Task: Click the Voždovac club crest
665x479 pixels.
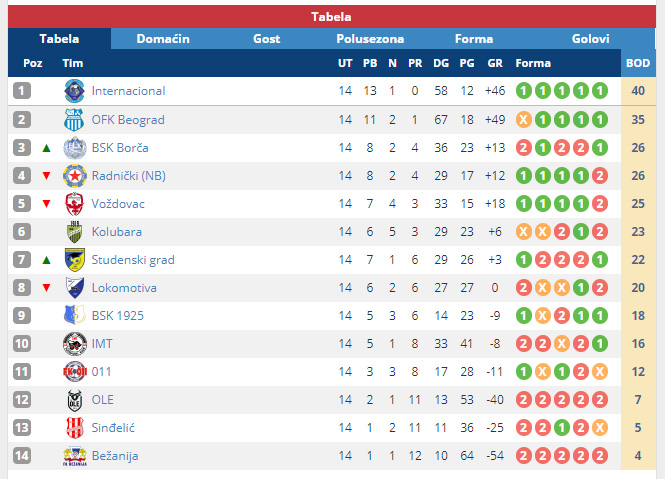Action: [x=75, y=204]
